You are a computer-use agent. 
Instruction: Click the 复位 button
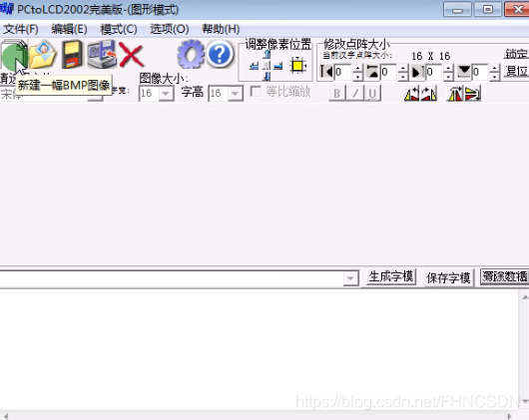pyautogui.click(x=516, y=71)
